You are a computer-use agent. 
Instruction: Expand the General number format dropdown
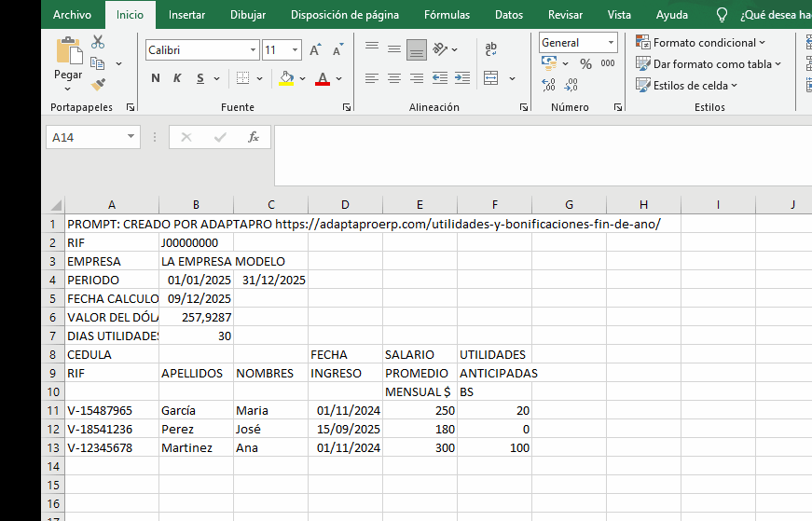611,43
